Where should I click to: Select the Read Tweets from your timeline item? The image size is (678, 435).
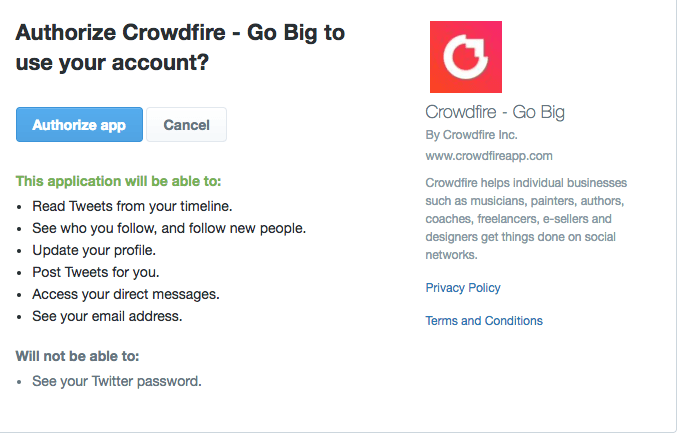pos(132,206)
